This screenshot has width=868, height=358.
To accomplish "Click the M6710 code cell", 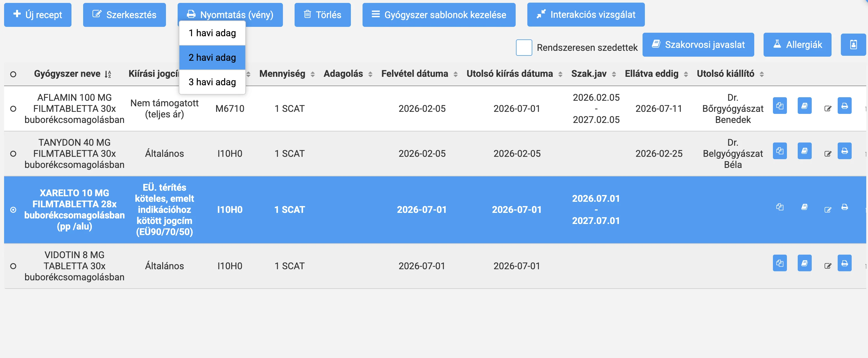I will click(230, 109).
